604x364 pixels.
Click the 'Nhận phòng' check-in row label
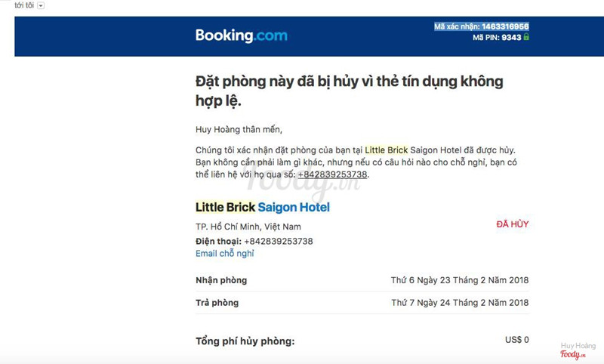tap(221, 280)
